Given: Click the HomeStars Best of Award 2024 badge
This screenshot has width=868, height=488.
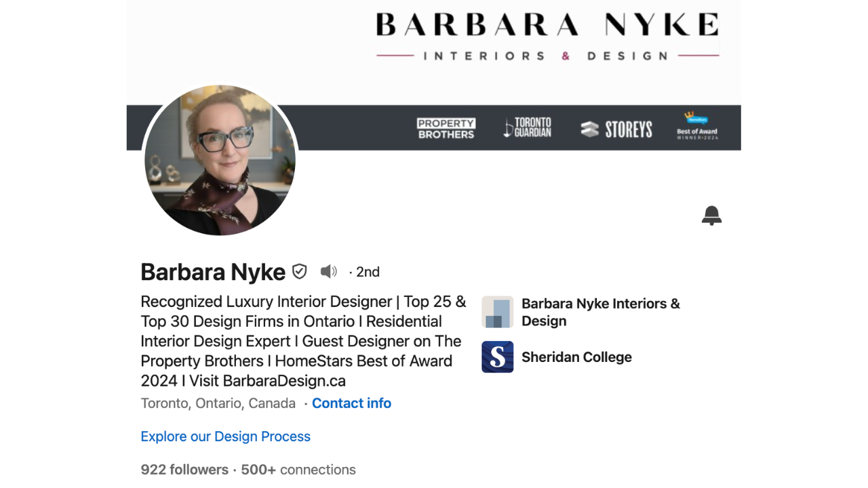Looking at the screenshot, I should tap(696, 127).
